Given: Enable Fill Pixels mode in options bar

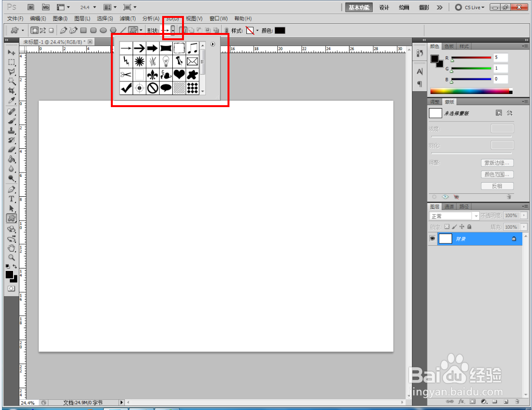Looking at the screenshot, I should (51, 31).
